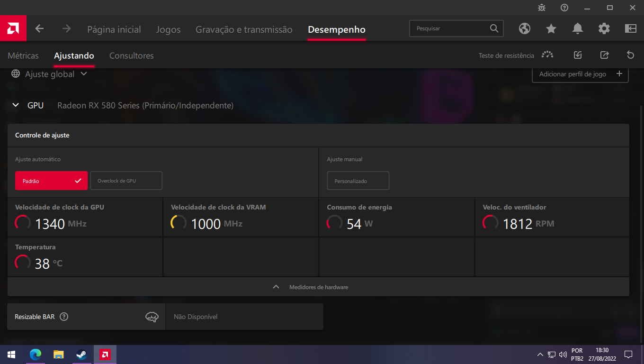
Task: Go forward with the right arrow
Action: coord(66,28)
